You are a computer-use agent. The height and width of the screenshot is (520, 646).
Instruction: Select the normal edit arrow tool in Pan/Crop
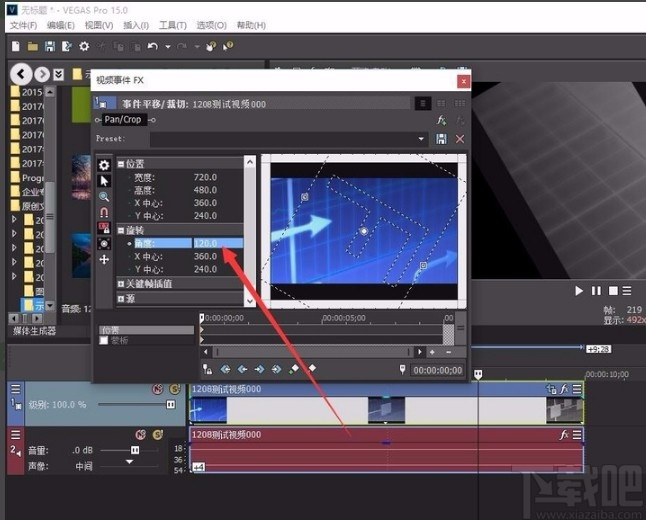click(104, 181)
